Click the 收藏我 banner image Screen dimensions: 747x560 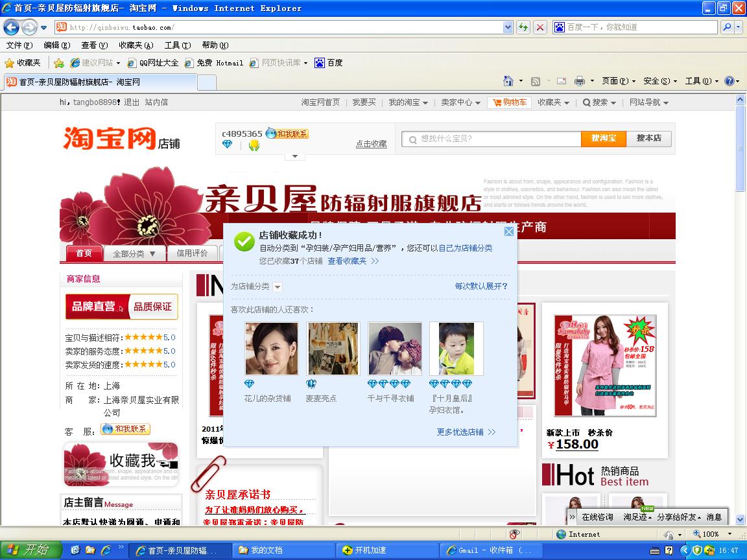click(121, 464)
